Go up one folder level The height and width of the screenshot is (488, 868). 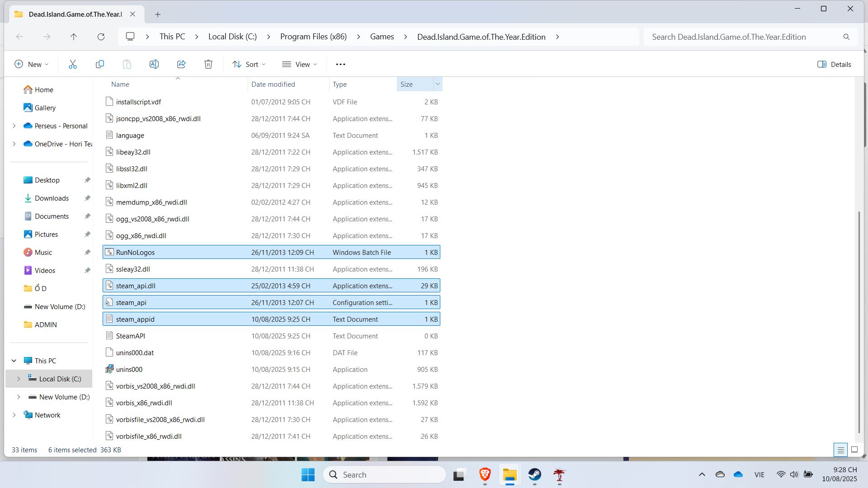(x=74, y=37)
